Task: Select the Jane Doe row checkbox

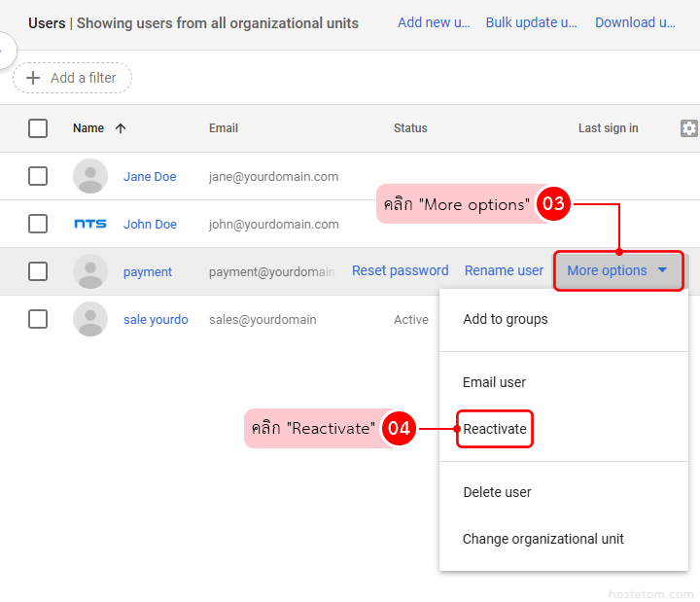Action: (x=38, y=176)
